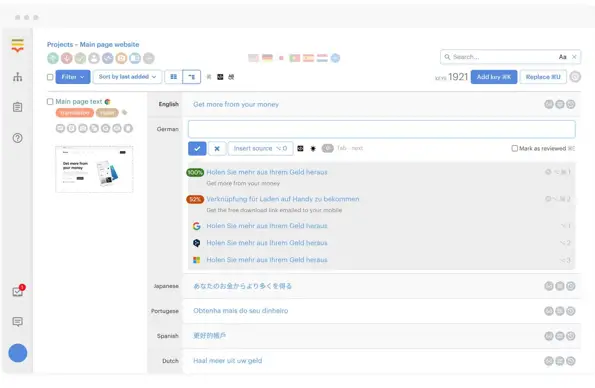Click the Lokalise logo in the sidebar
This screenshot has width=595, height=388.
click(x=17, y=45)
